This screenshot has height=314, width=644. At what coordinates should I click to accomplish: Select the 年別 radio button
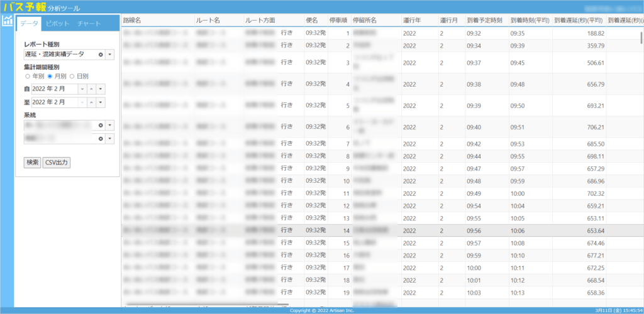point(28,76)
